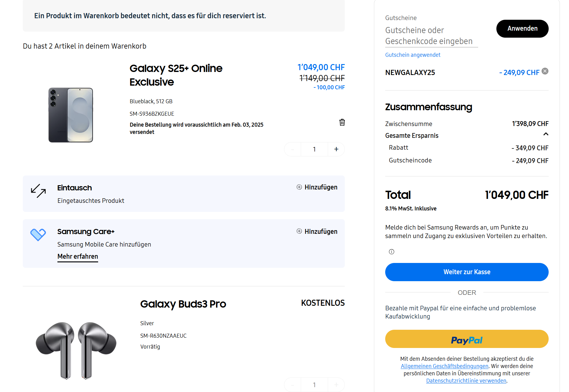Click the Galaxy S25+ product image
Screen dimensions: 569x392
[71, 115]
